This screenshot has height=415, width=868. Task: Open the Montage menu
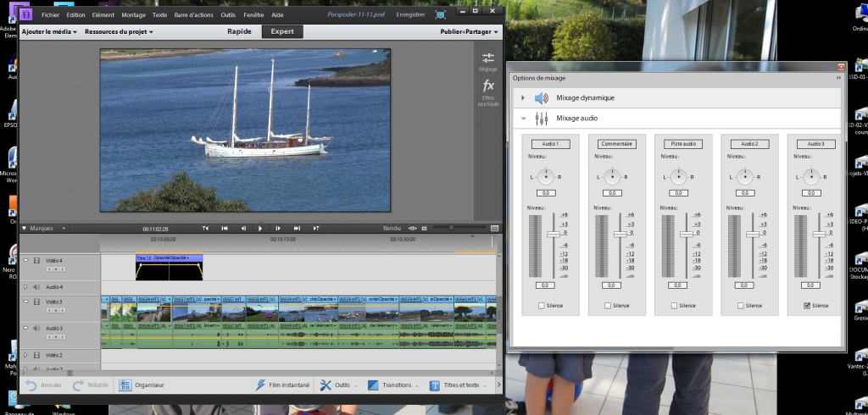tap(133, 15)
